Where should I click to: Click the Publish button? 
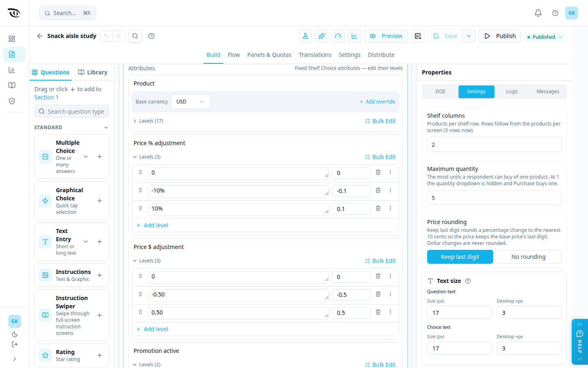[500, 36]
